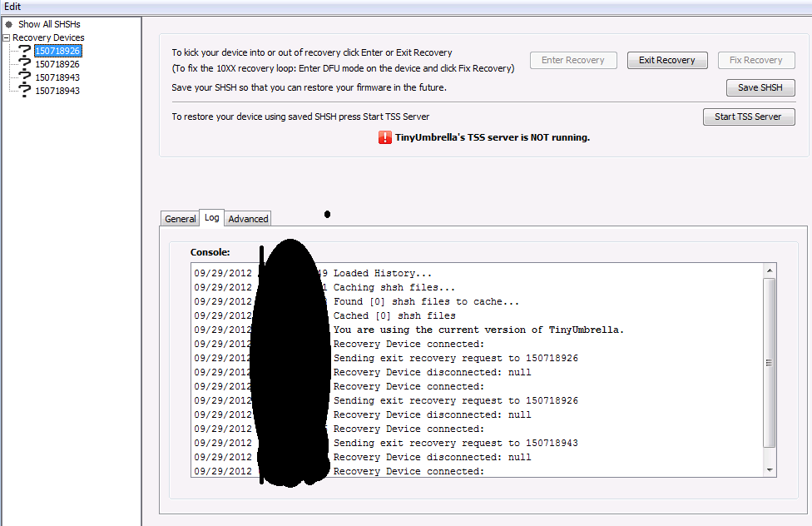Image resolution: width=812 pixels, height=526 pixels.
Task: Click the question mark icon of highlighted device 150718926
Action: pos(24,51)
